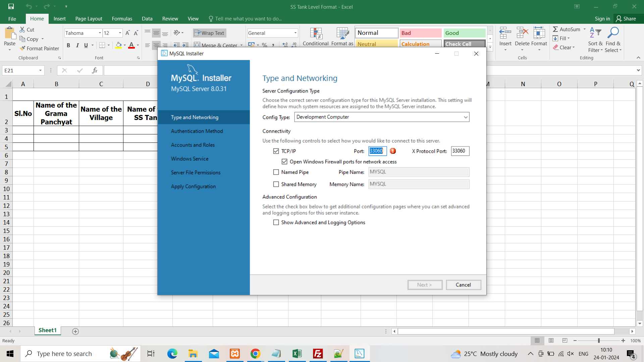
Task: Click the port warning icon in MySQL Installer
Action: point(393,151)
